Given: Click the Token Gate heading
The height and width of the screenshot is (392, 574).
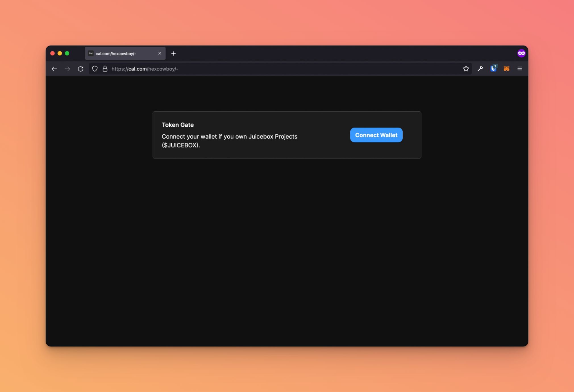Looking at the screenshot, I should [178, 125].
